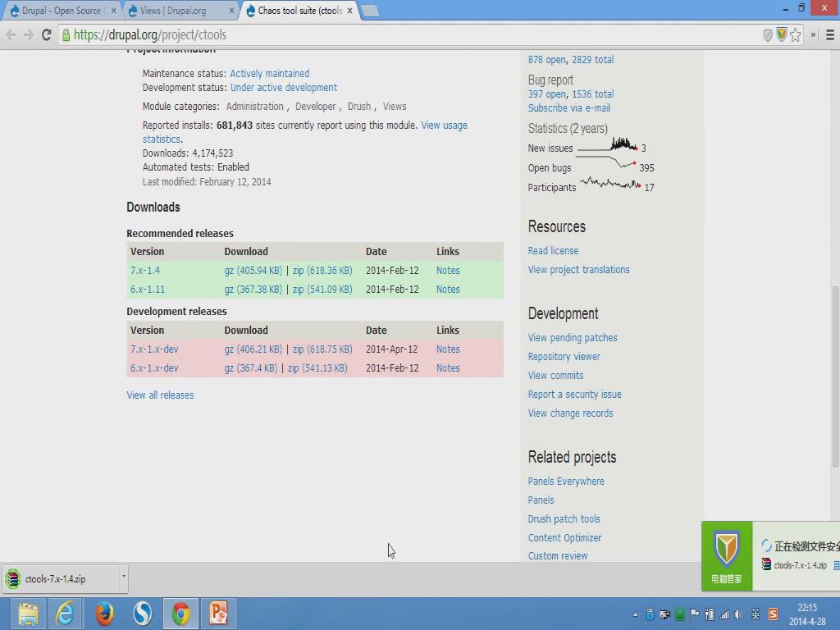Click the Sogou input S tray icon

coord(773,614)
